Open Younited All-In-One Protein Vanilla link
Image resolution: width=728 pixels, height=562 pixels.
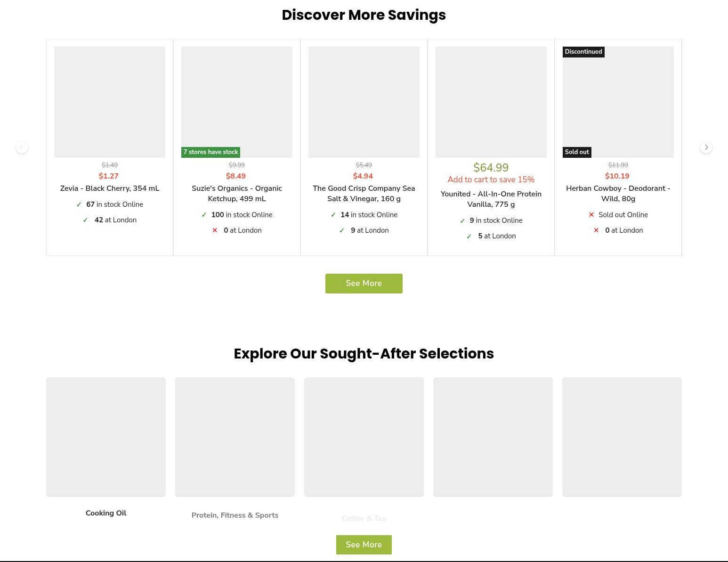[x=491, y=199]
